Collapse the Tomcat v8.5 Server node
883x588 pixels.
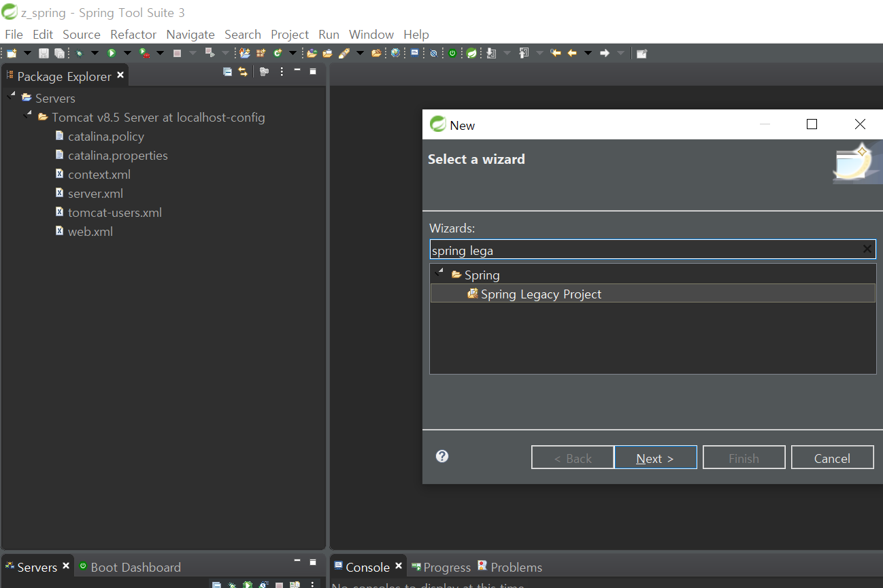pos(27,116)
